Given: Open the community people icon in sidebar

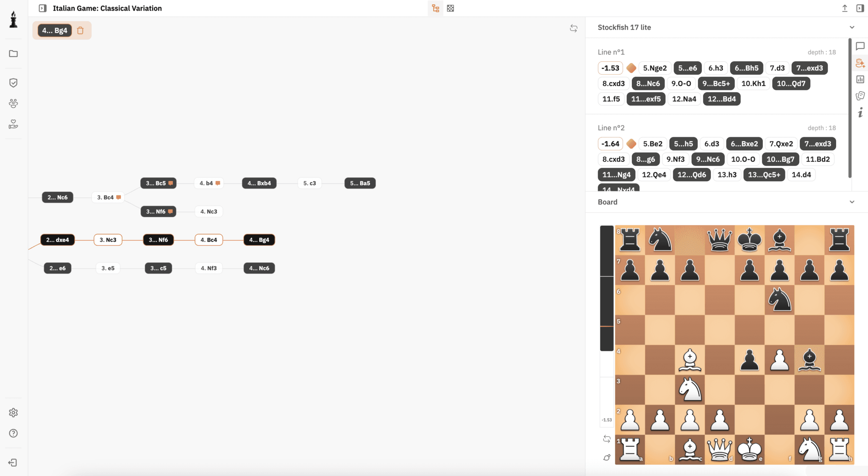Looking at the screenshot, I should point(14,104).
